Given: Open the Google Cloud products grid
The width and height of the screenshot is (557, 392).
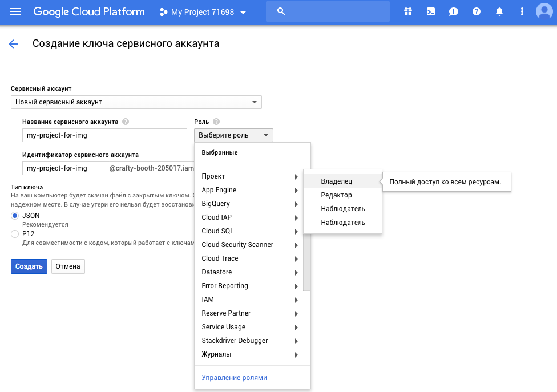Looking at the screenshot, I should 407,11.
